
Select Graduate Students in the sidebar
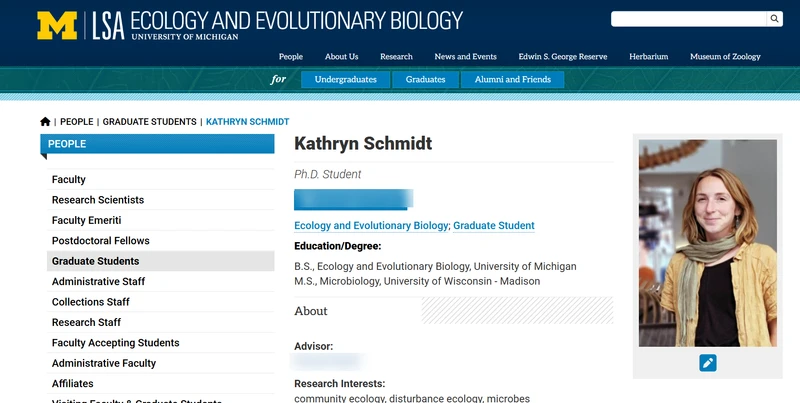coord(160,261)
